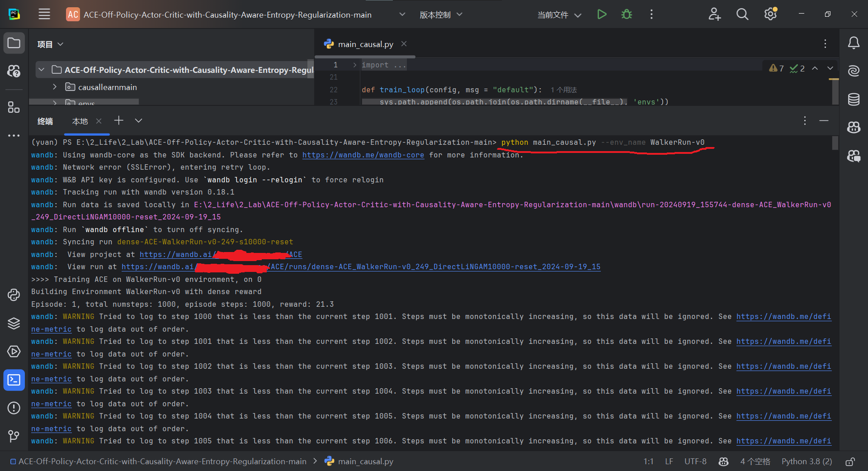The image size is (868, 471).
Task: Expand project name dropdown in title bar
Action: (402, 14)
